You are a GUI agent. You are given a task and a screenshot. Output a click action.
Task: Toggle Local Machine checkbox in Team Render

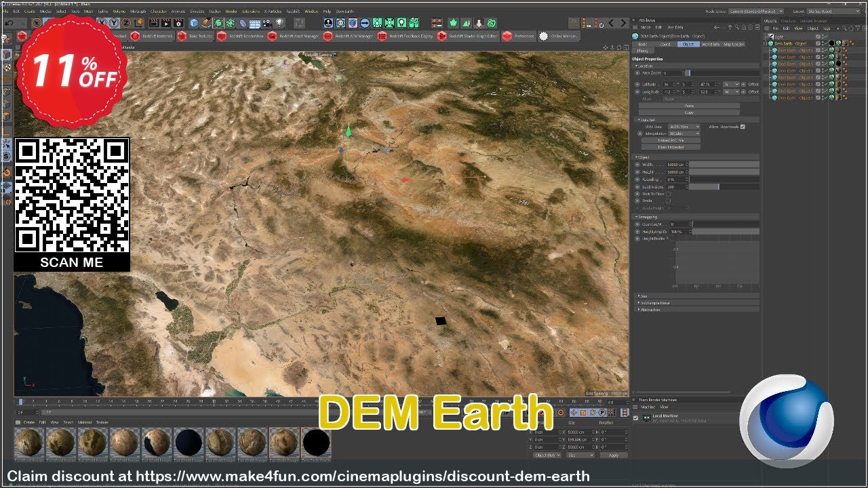pyautogui.click(x=635, y=418)
